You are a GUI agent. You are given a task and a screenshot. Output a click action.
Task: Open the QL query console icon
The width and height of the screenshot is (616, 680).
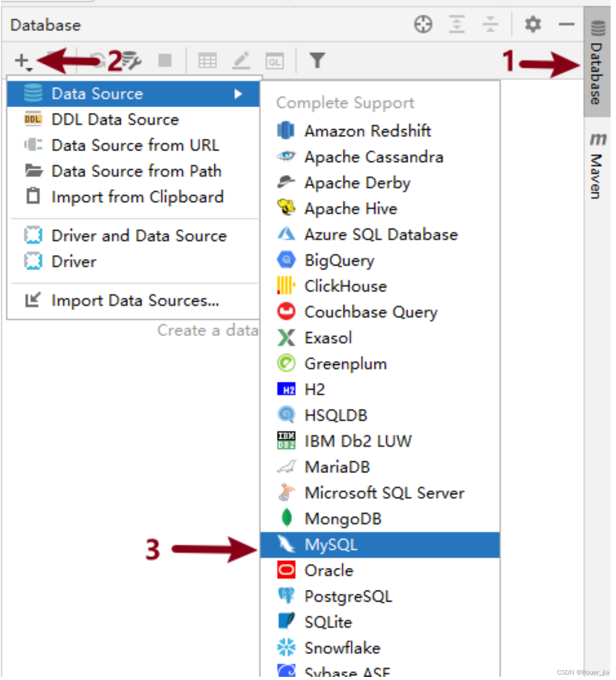tap(275, 61)
